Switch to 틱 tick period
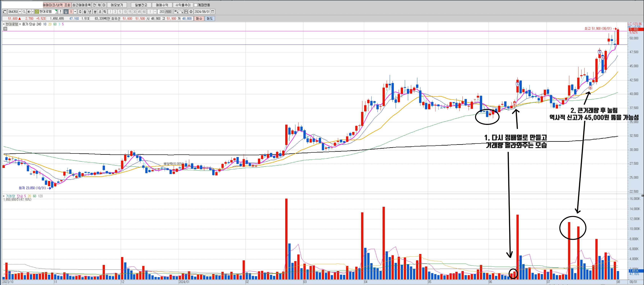Viewport: 644px width, 285px height. pyautogui.click(x=105, y=12)
